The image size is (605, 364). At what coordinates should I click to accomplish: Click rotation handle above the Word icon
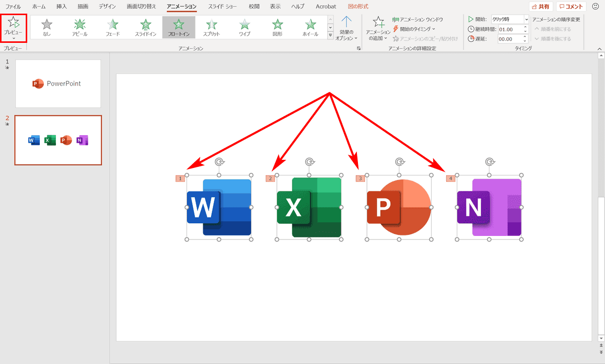219,161
